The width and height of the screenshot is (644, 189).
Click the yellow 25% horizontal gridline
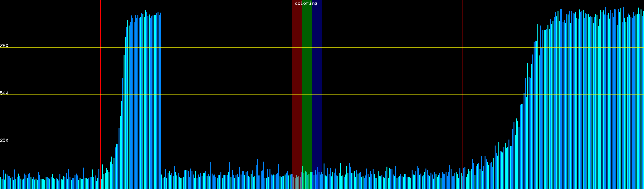(x=220, y=142)
